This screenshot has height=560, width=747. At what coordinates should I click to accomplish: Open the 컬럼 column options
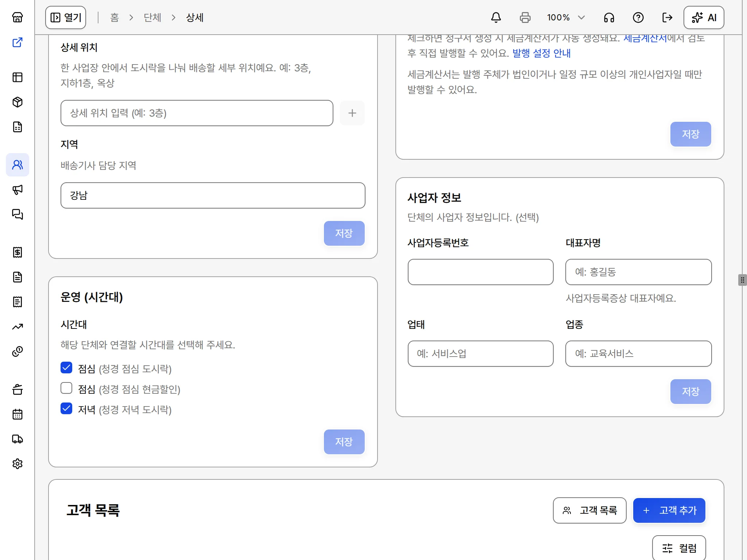click(x=679, y=548)
